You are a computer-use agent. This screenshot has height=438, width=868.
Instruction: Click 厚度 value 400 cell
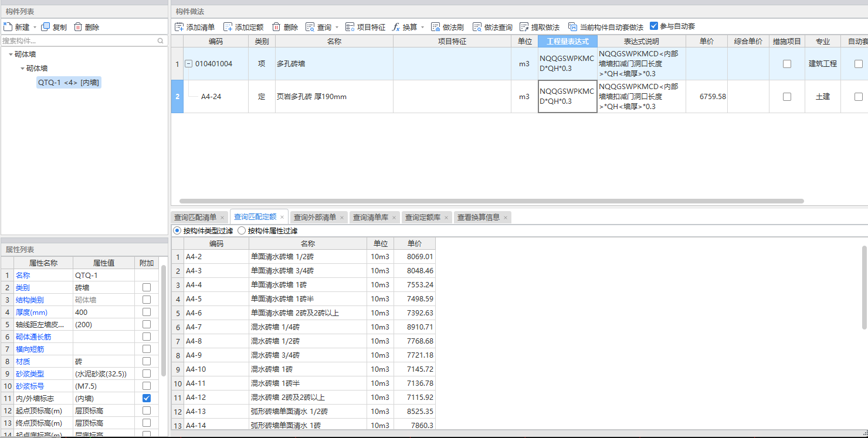[103, 313]
